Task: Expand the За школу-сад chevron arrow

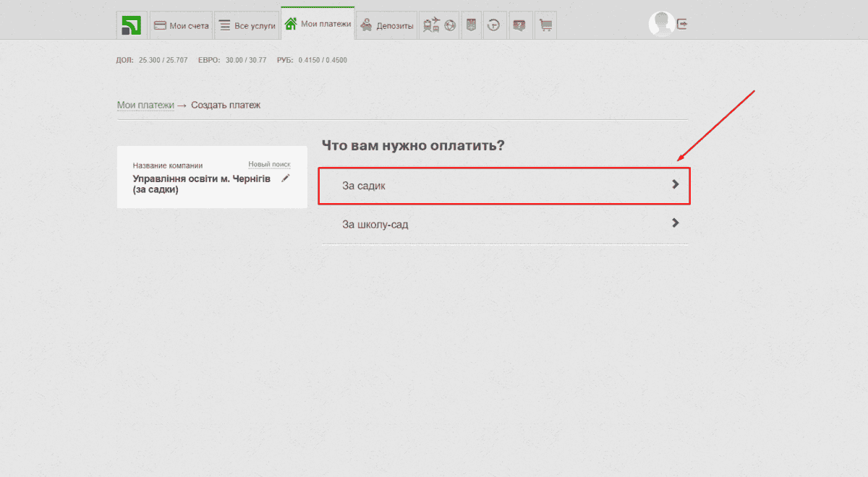Action: 675,223
